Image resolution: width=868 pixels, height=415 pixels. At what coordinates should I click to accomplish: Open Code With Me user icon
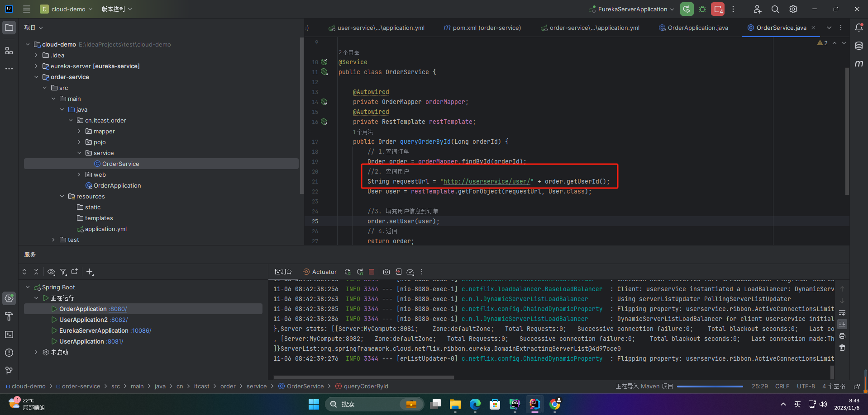(757, 9)
